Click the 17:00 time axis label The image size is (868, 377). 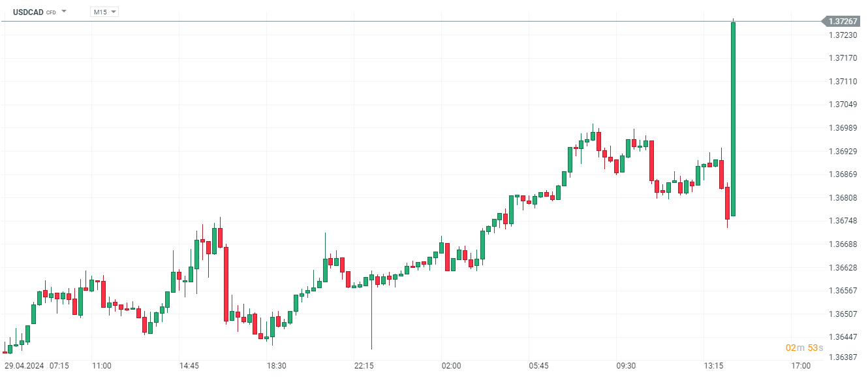click(x=801, y=366)
